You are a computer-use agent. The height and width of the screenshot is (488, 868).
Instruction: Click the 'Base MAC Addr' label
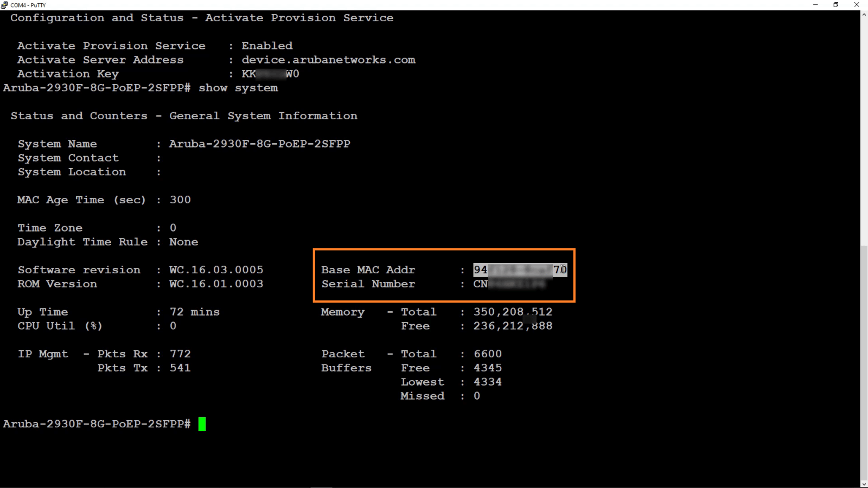coord(368,269)
